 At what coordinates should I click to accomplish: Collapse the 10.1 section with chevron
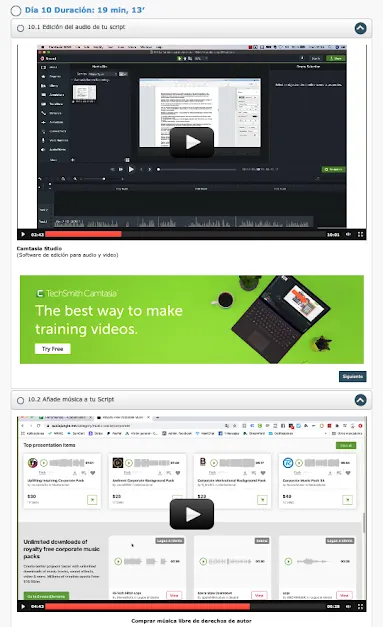click(x=360, y=28)
